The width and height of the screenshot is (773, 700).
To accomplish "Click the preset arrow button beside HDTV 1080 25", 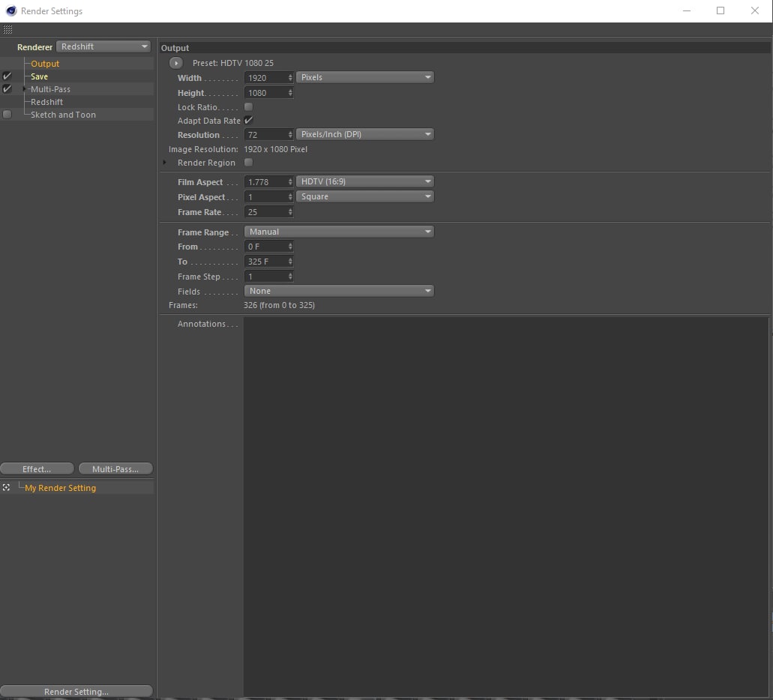I will tap(176, 63).
